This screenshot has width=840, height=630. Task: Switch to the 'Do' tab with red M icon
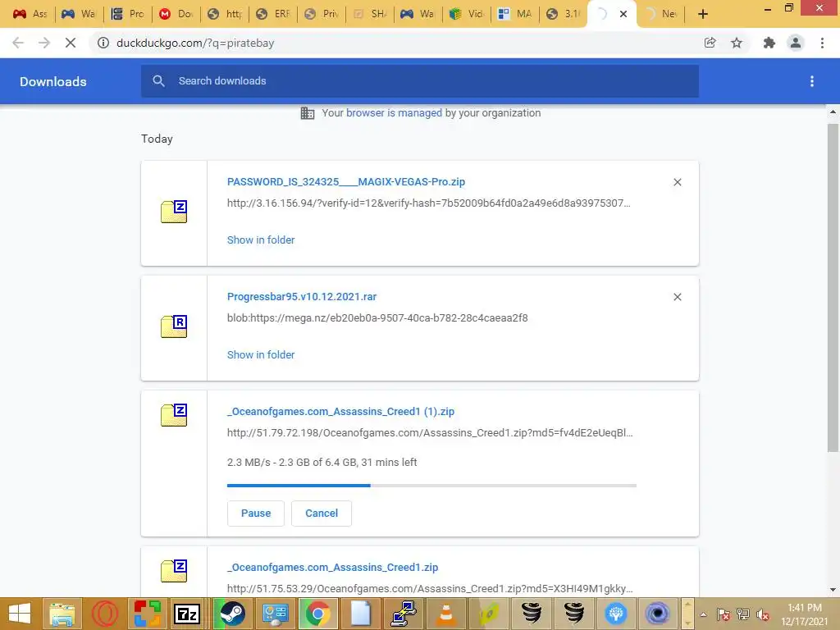point(176,14)
